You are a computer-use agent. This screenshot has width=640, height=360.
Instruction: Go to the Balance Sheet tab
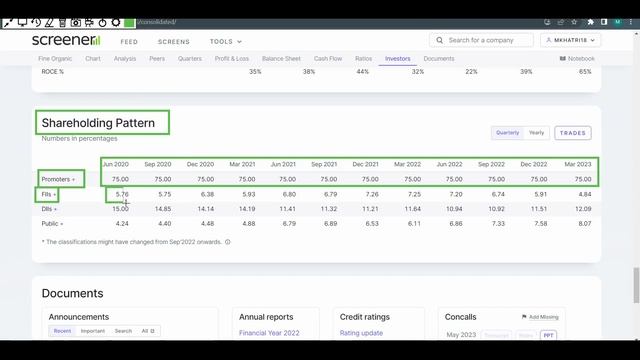[281, 59]
